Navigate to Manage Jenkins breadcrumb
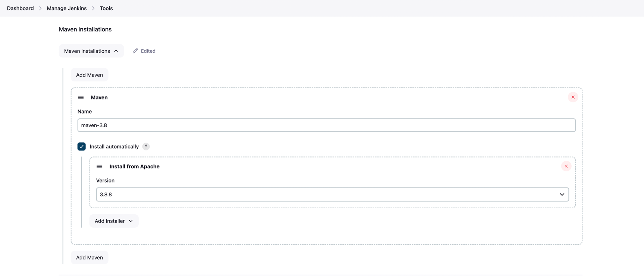644x277 pixels. [x=67, y=8]
